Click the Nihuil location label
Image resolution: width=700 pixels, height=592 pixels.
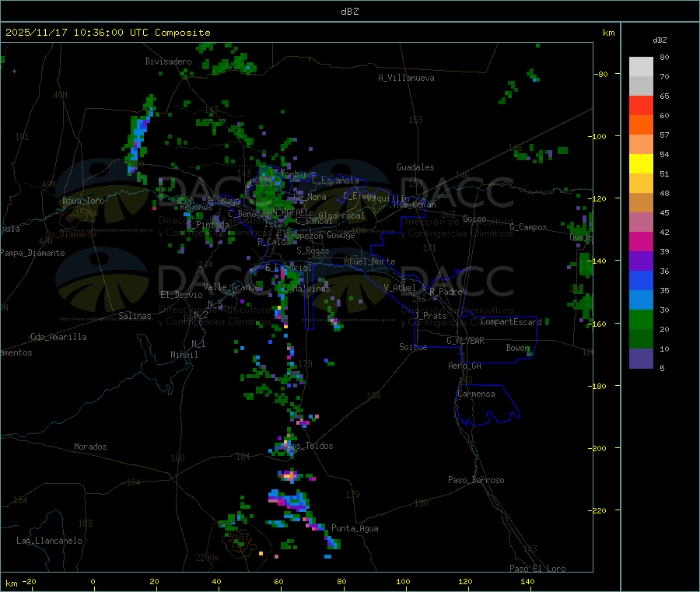pos(184,355)
